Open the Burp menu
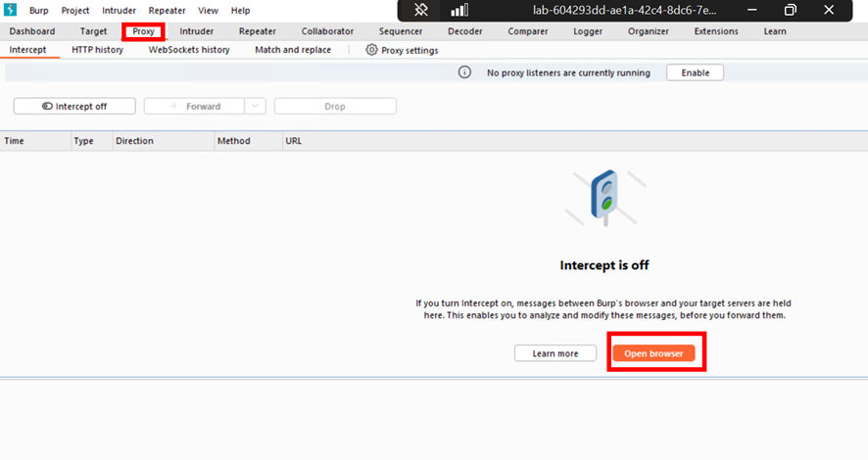Screen dimensions: 868x460 tap(39, 11)
